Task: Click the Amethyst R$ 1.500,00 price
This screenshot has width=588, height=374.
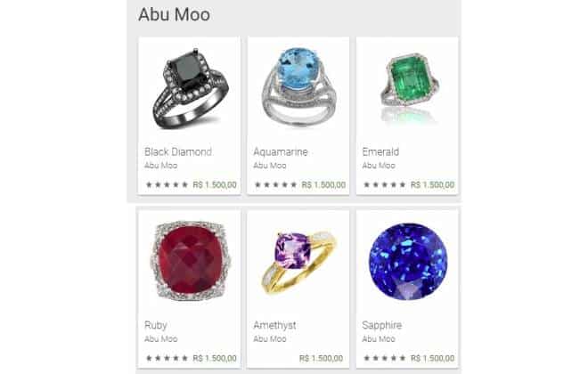Action: pyautogui.click(x=321, y=358)
